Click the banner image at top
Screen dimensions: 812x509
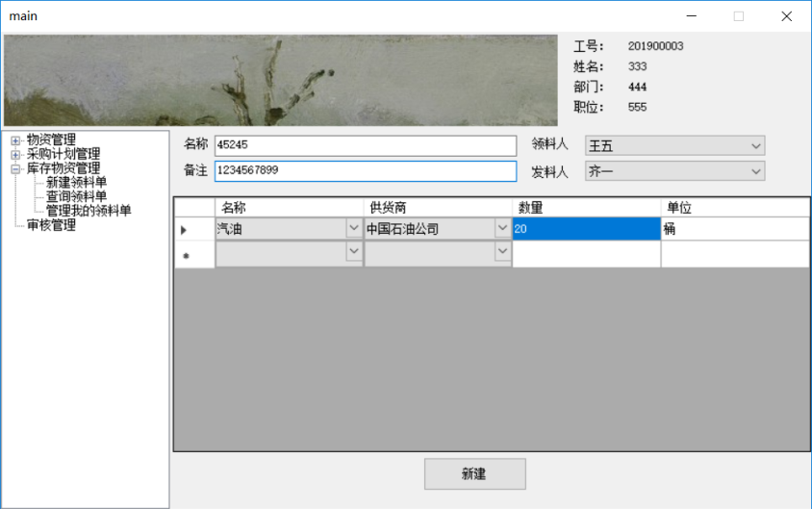281,80
